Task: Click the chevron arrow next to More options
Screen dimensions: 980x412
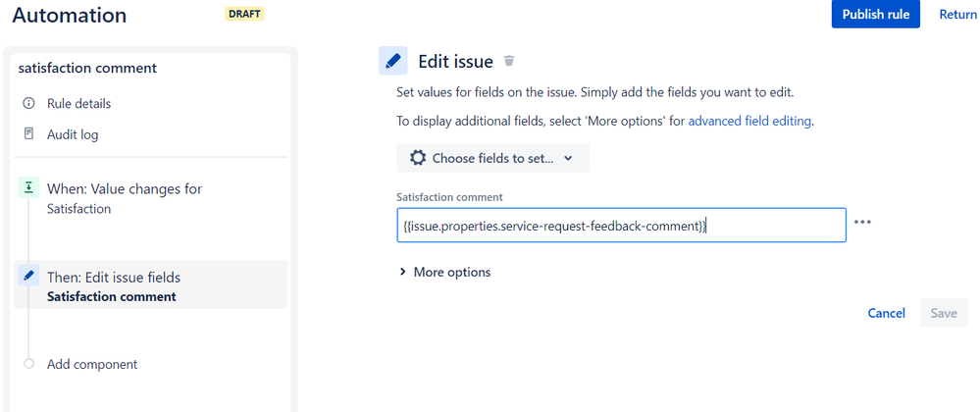Action: pyautogui.click(x=402, y=272)
